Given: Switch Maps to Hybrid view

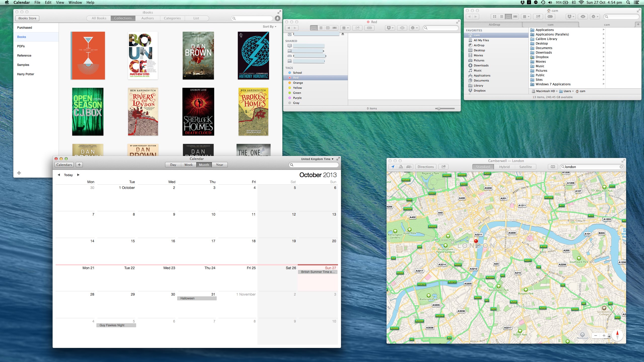Looking at the screenshot, I should click(504, 167).
